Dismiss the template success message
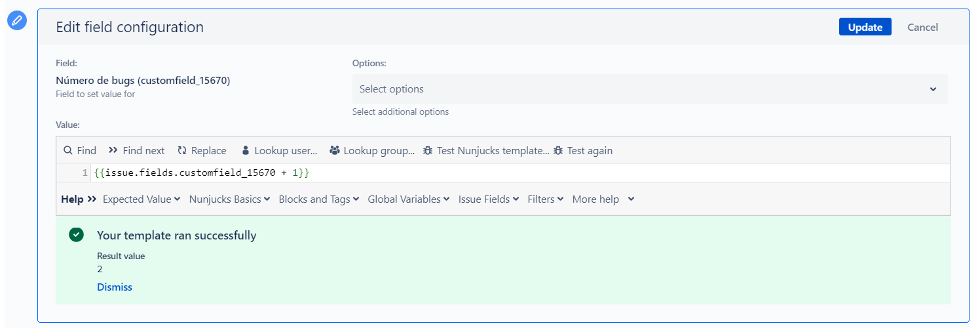The height and width of the screenshot is (328, 980). pyautogui.click(x=115, y=287)
